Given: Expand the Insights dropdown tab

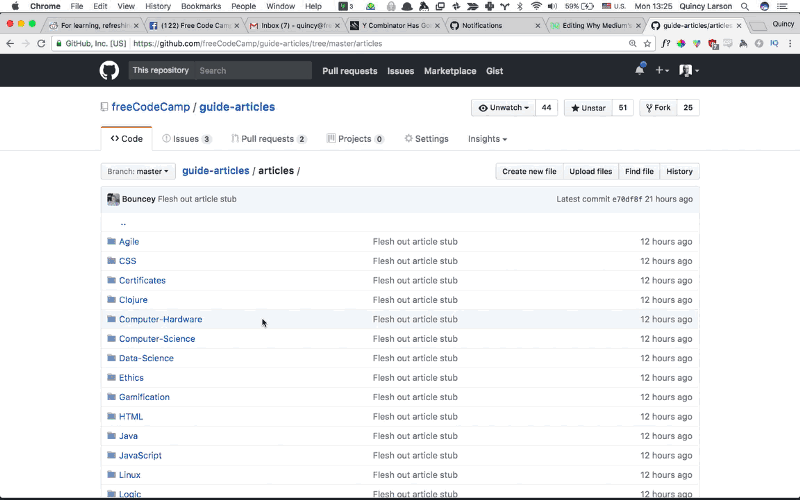Looking at the screenshot, I should click(487, 139).
